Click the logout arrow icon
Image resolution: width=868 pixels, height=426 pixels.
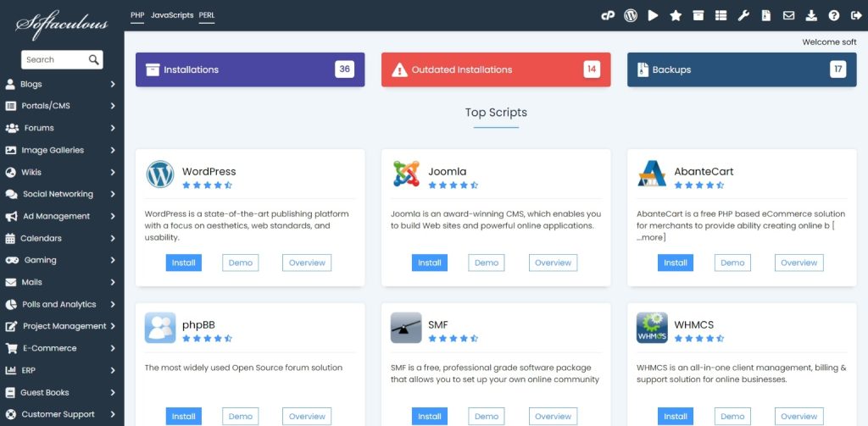point(855,15)
